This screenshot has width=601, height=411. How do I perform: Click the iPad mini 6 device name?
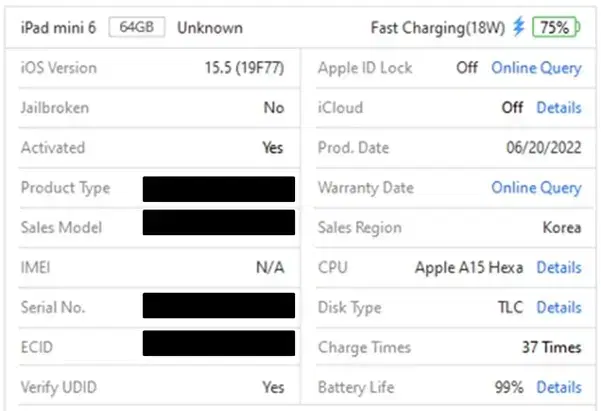pyautogui.click(x=58, y=28)
